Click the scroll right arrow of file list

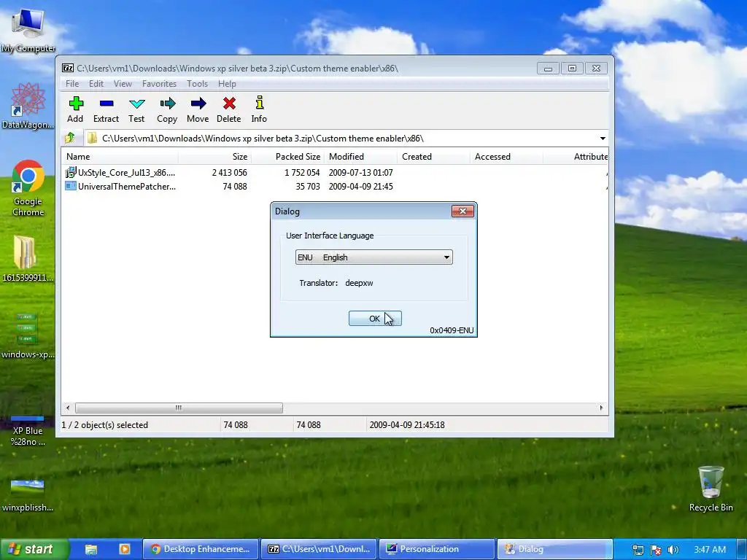601,408
